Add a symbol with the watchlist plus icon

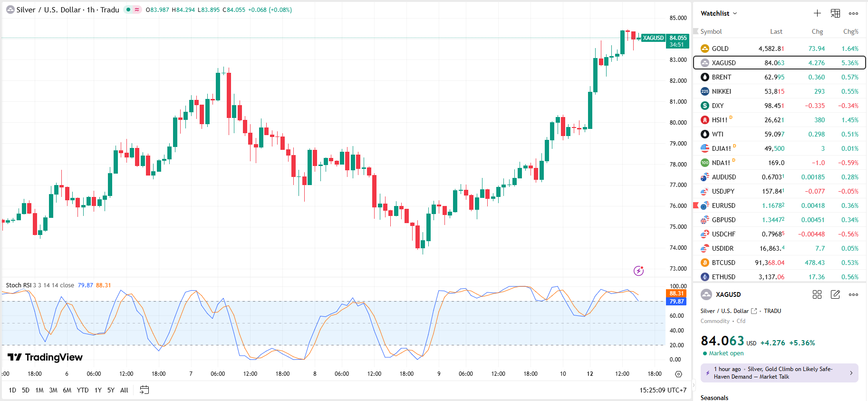[817, 13]
